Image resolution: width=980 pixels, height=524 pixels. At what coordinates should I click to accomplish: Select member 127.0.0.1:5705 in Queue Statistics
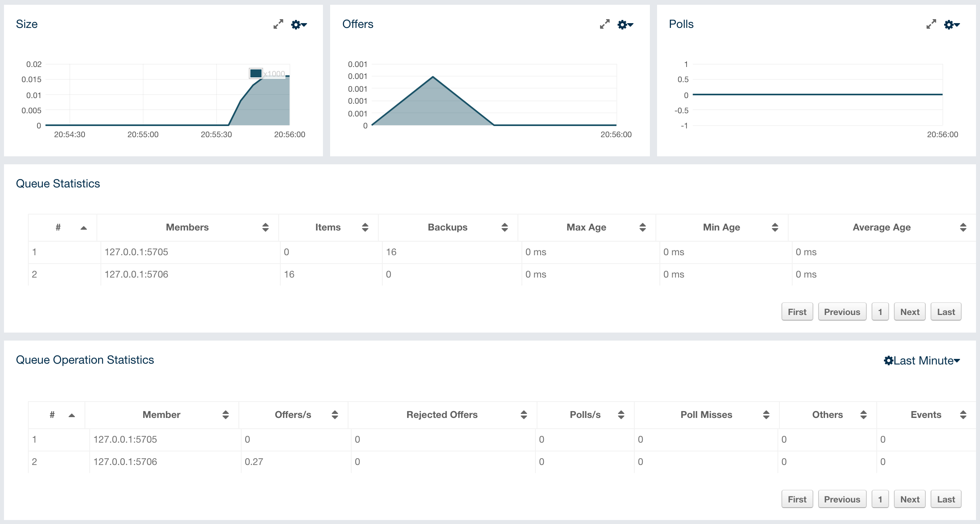136,252
